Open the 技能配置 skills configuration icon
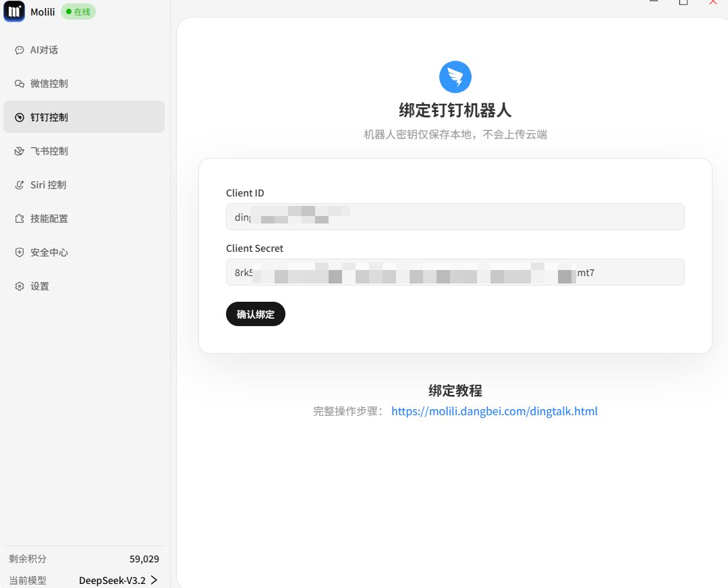Image resolution: width=728 pixels, height=588 pixels. 18,218
